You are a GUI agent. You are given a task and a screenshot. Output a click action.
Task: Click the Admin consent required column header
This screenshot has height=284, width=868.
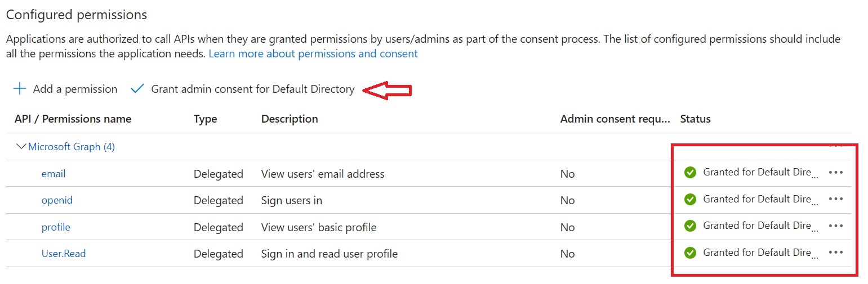tap(615, 119)
